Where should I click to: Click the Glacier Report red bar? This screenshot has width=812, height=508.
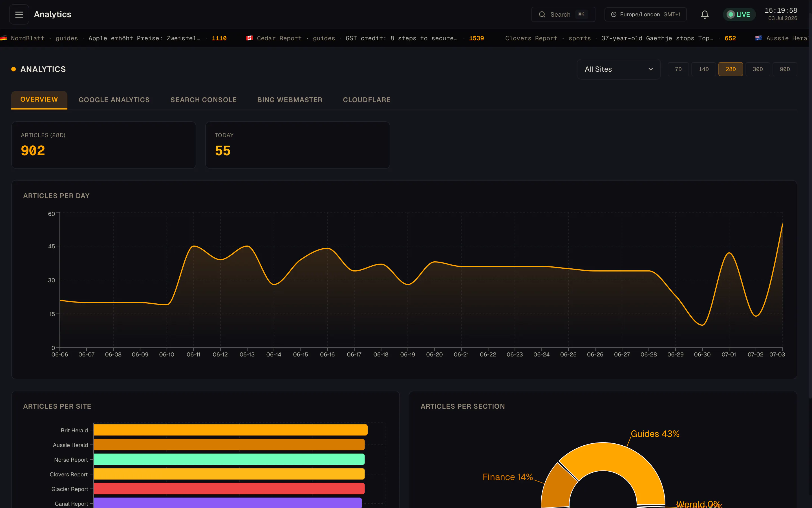click(229, 489)
